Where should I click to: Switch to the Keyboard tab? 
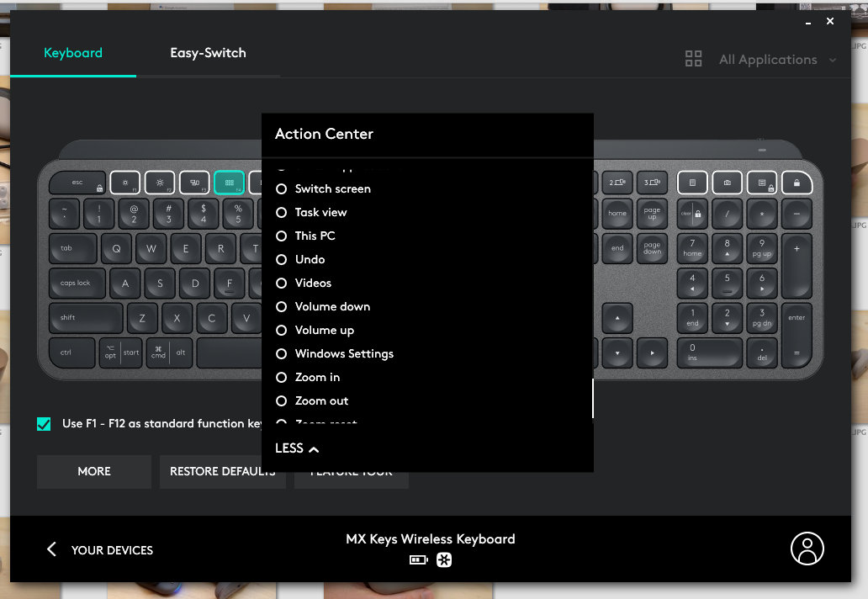coord(73,53)
